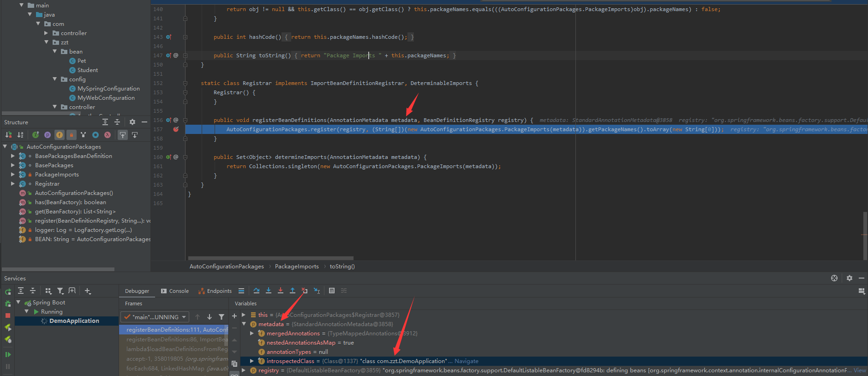868x376 pixels.
Task: Filter frames from libraries
Action: tap(221, 317)
